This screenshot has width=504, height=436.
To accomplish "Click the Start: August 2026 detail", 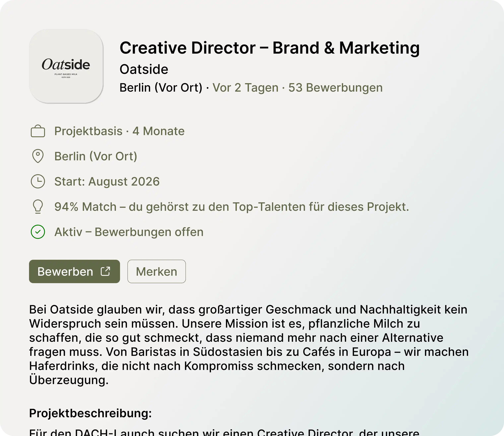I will pyautogui.click(x=107, y=182).
